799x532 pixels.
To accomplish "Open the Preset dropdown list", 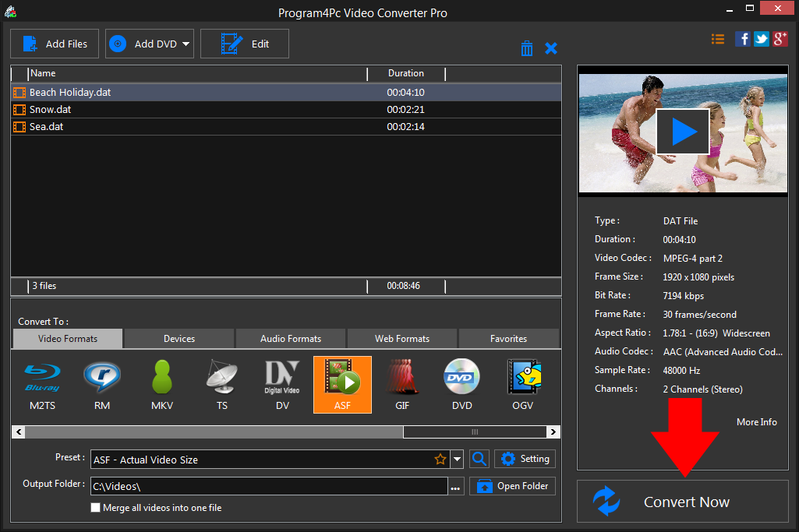I will [458, 460].
